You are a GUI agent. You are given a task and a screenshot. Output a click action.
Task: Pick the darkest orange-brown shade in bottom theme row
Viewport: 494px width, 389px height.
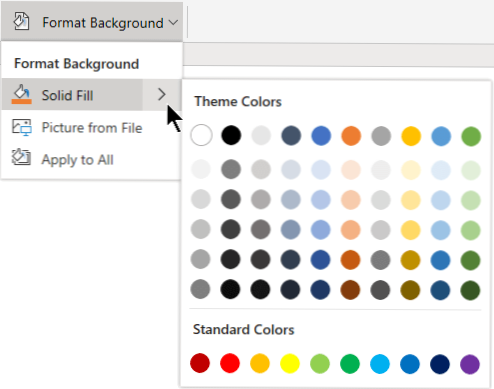coord(350,290)
